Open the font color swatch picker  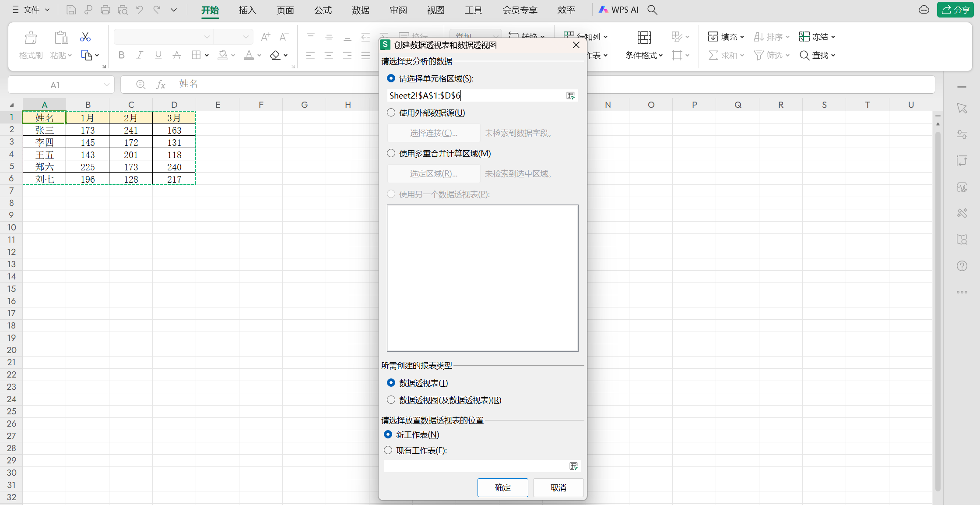pyautogui.click(x=249, y=55)
